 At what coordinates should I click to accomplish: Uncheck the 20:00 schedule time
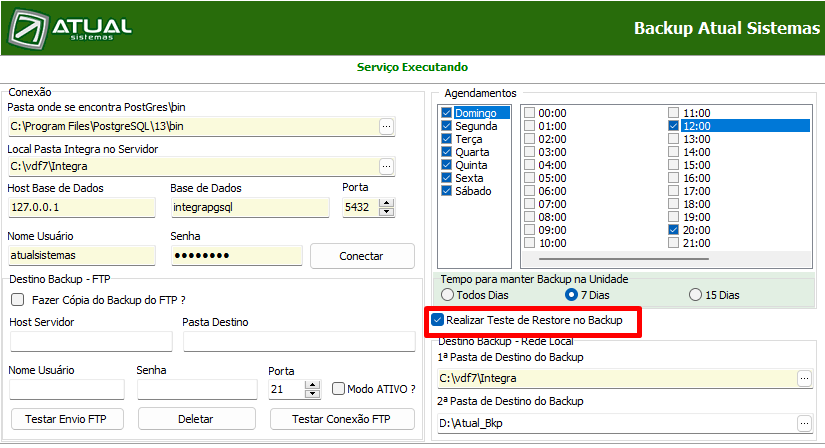(x=673, y=230)
